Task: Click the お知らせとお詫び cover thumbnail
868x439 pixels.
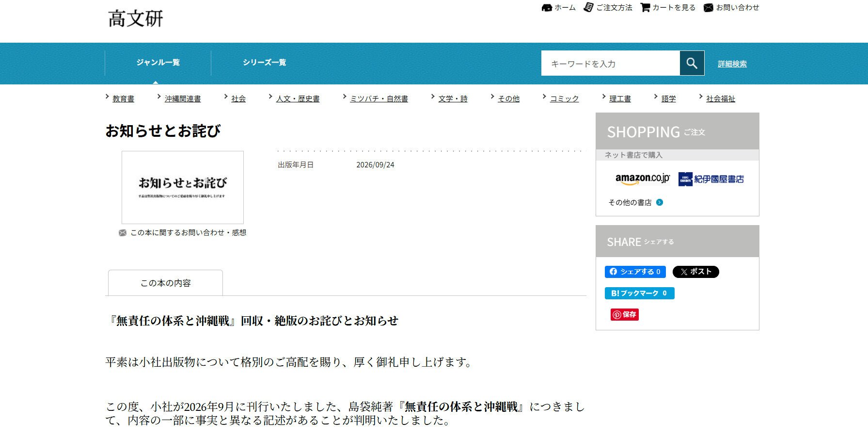Action: point(183,187)
